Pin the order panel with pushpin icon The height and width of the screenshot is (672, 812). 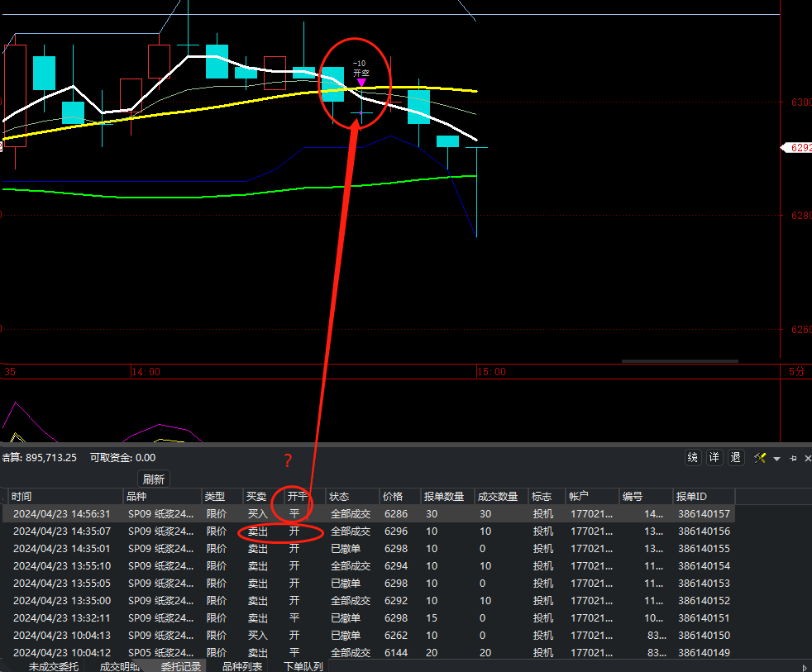[793, 458]
